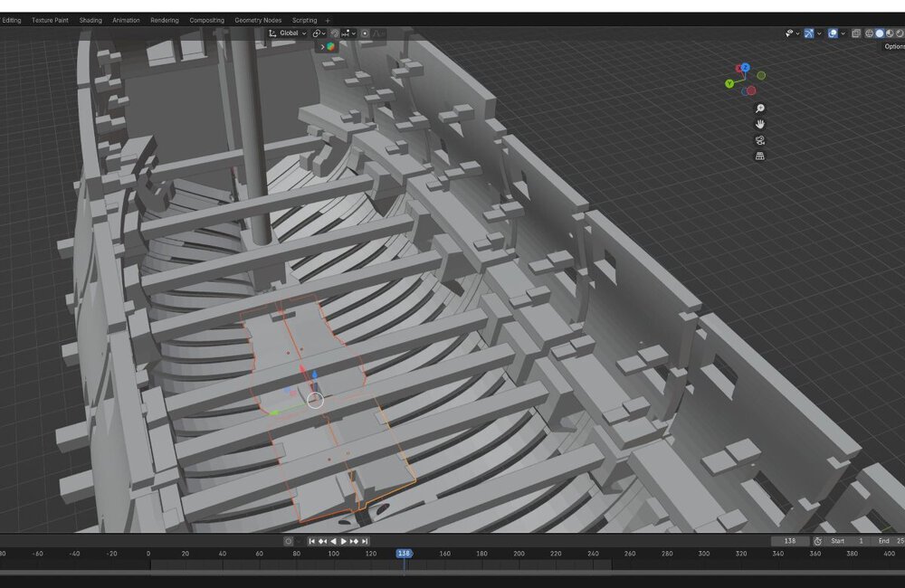Open the transform pivot point dropdown
The width and height of the screenshot is (905, 588).
[x=319, y=33]
